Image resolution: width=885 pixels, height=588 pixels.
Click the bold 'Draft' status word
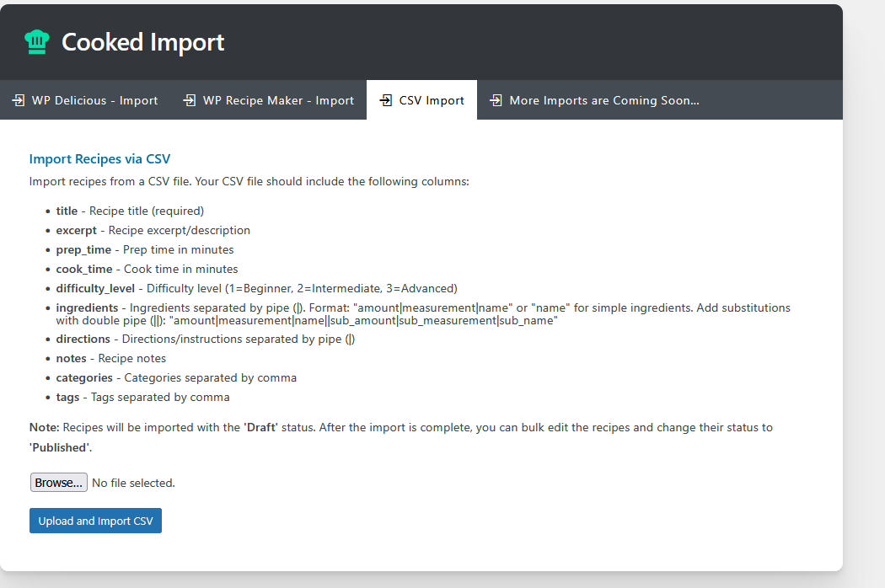coord(260,427)
